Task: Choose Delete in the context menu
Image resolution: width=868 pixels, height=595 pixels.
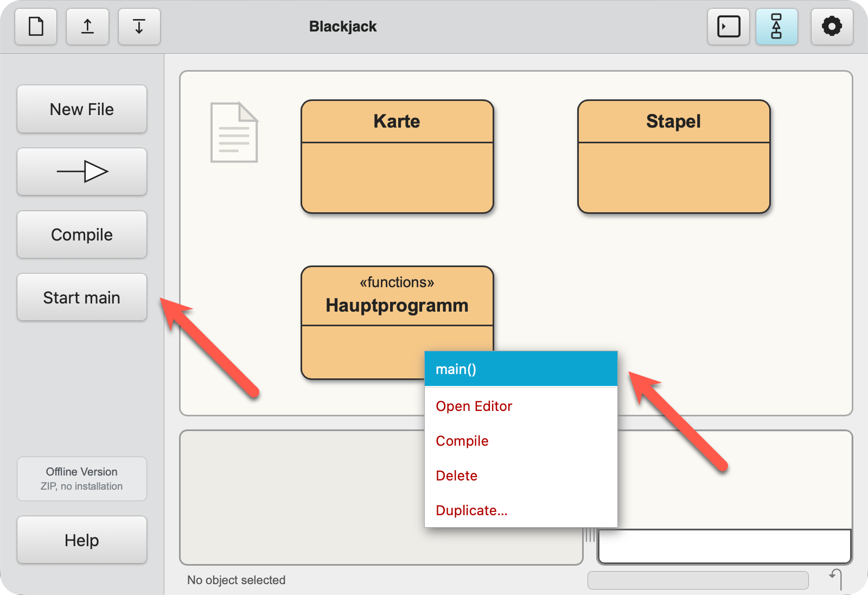Action: click(521, 476)
